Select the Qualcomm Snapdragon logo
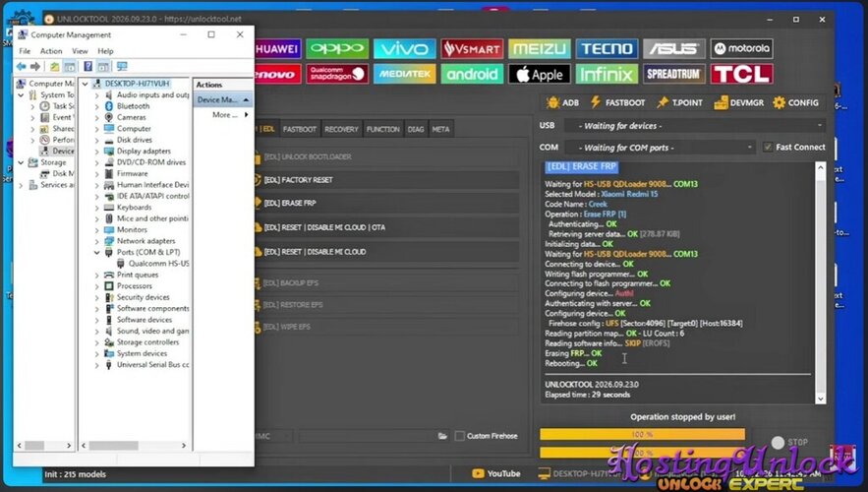This screenshot has height=492, width=868. (337, 74)
